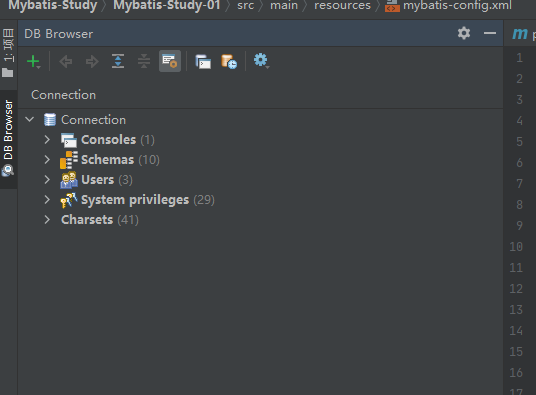This screenshot has width=536, height=395.
Task: Open the transaction history clock icon
Action: click(229, 62)
